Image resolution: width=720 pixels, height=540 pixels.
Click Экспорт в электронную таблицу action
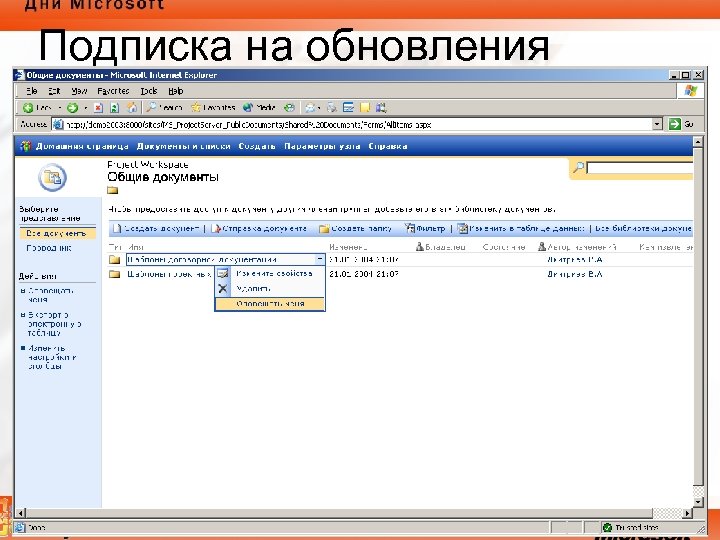coord(54,324)
